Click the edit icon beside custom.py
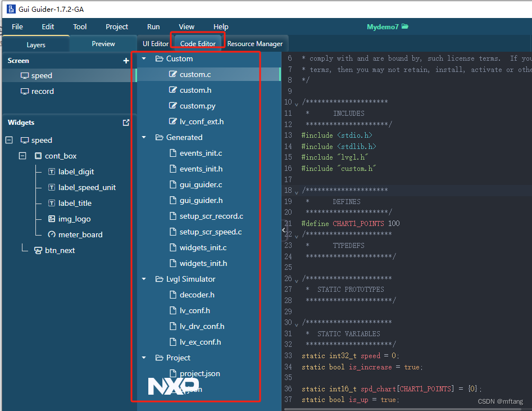Image resolution: width=532 pixels, height=411 pixels. (174, 106)
